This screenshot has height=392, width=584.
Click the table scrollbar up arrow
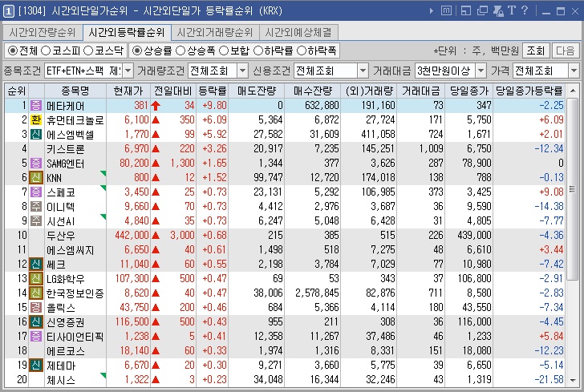point(574,91)
